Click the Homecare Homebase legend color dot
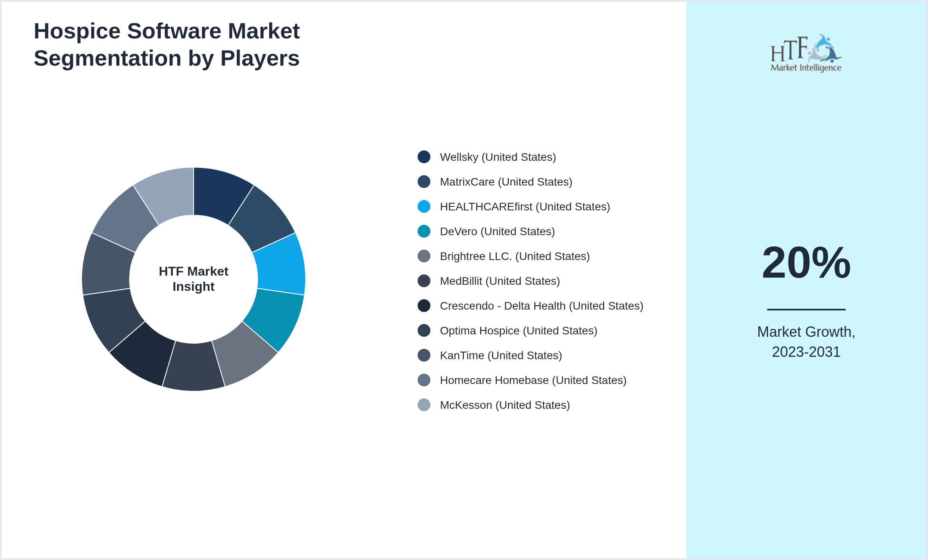 pos(424,380)
